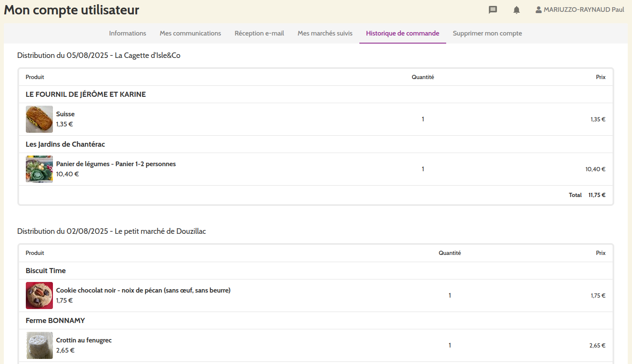
Task: Open MARIUZZO-RAYNAUD Paul account menu
Action: point(583,10)
